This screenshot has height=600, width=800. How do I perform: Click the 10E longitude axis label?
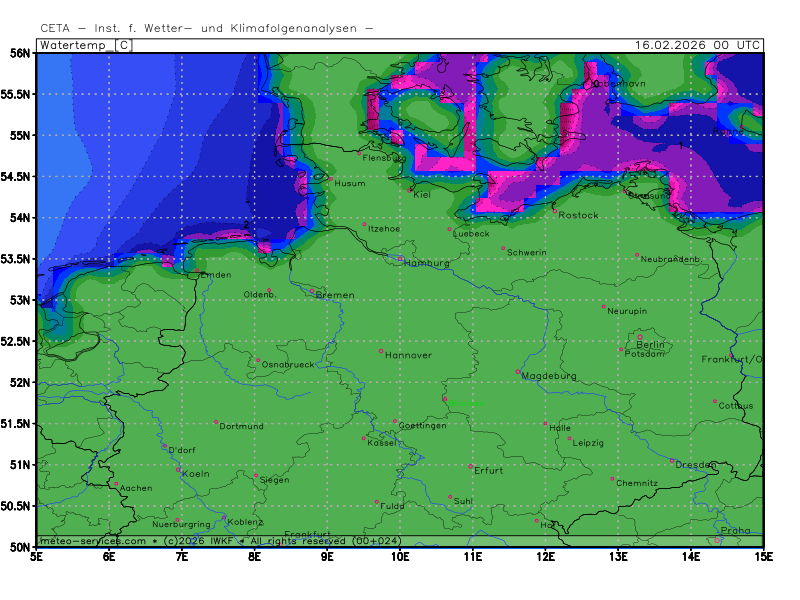tap(400, 555)
